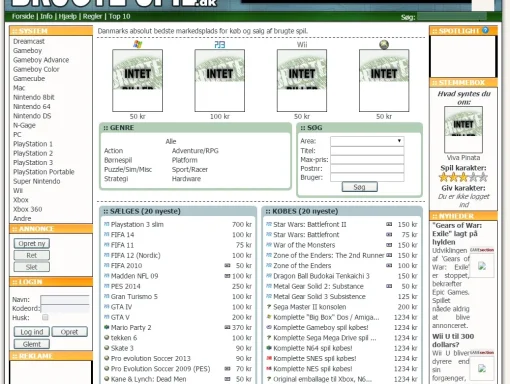Select Hardware genre link
This screenshot has width=510, height=384.
click(186, 179)
